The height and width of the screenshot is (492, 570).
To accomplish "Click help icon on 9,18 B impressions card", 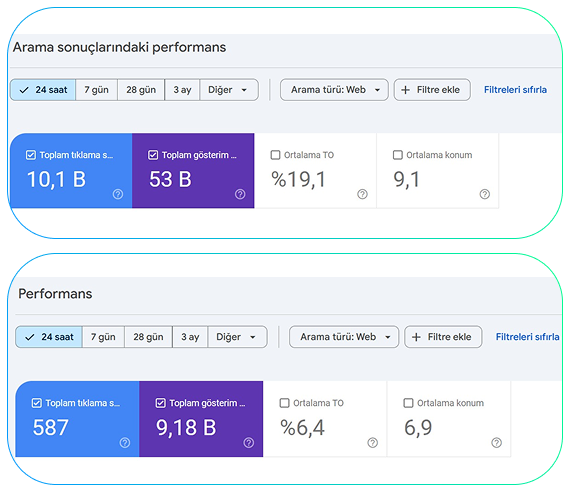I will coord(249,443).
